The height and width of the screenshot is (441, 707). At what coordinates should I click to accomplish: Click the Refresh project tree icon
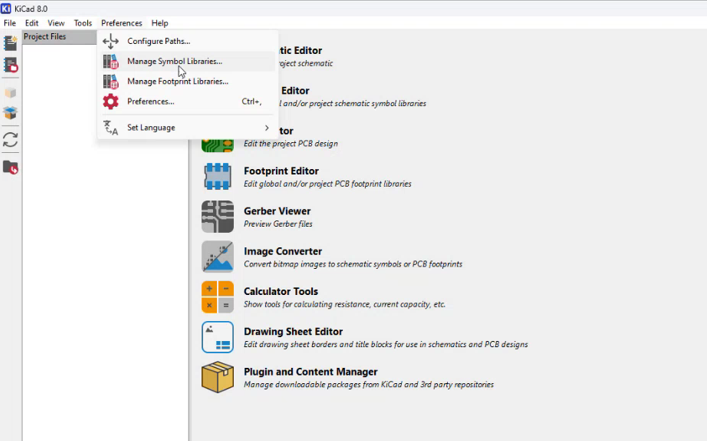pos(10,140)
